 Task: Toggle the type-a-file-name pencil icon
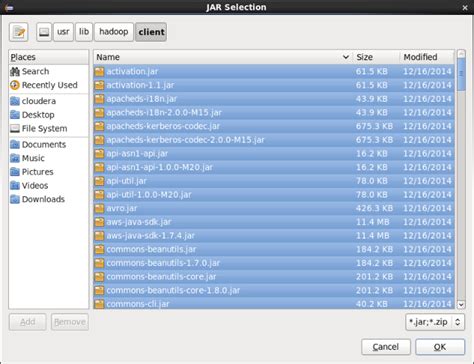19,32
